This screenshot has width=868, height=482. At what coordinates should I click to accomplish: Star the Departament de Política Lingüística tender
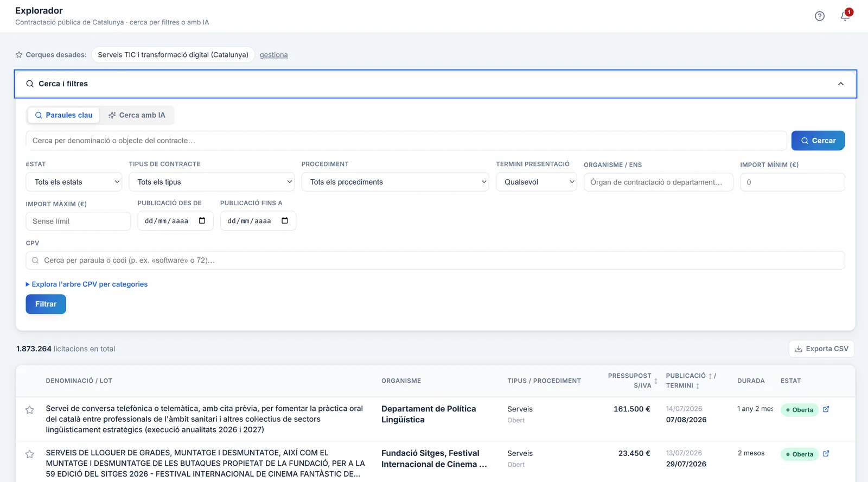tap(30, 410)
